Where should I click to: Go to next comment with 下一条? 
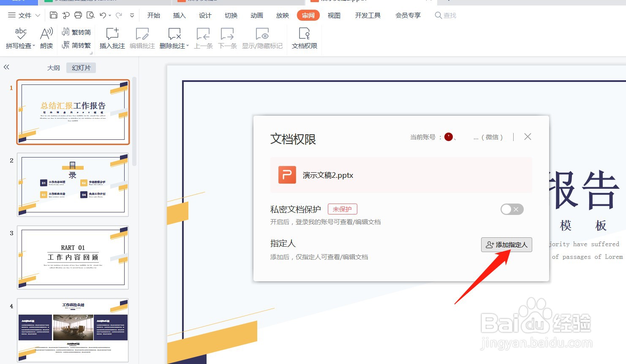click(228, 38)
